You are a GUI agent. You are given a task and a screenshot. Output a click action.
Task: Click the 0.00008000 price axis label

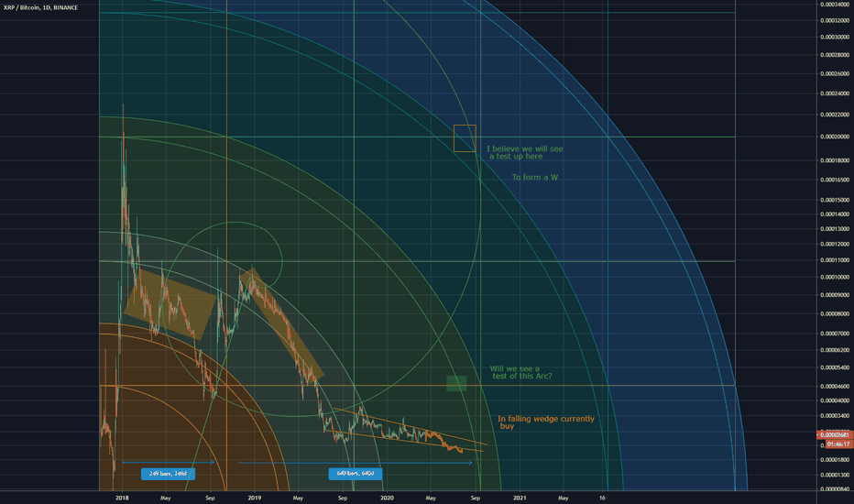click(835, 313)
